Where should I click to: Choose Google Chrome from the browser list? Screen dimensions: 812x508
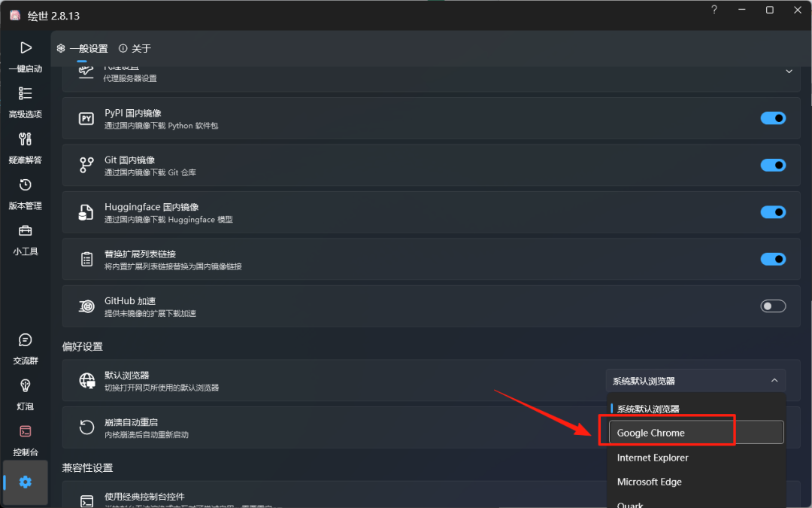(x=695, y=433)
